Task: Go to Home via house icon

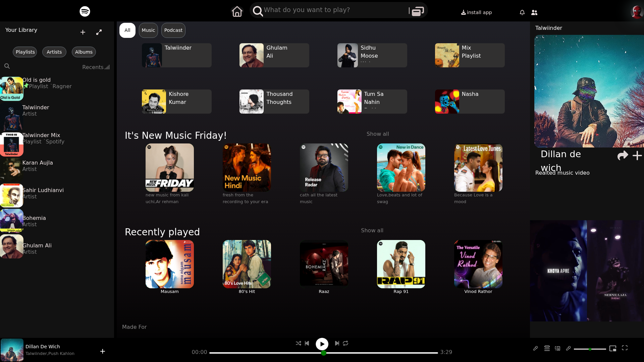Action: pyautogui.click(x=237, y=11)
